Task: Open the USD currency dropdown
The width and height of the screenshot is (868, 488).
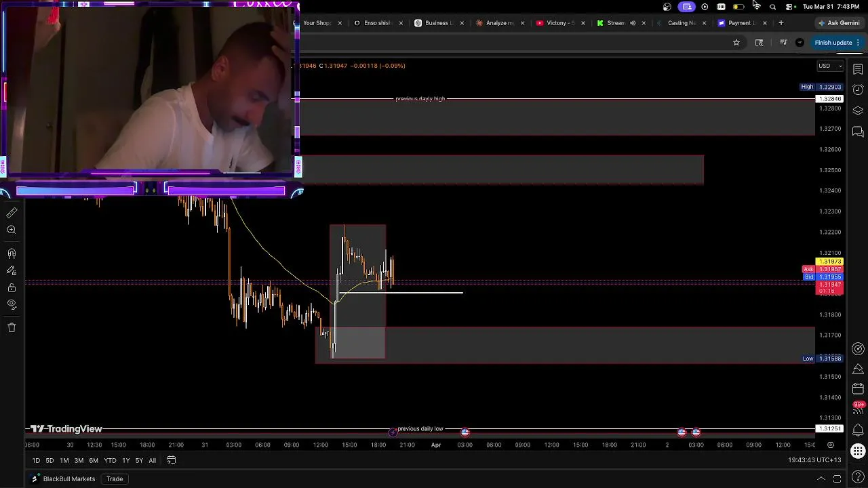Action: (830, 66)
